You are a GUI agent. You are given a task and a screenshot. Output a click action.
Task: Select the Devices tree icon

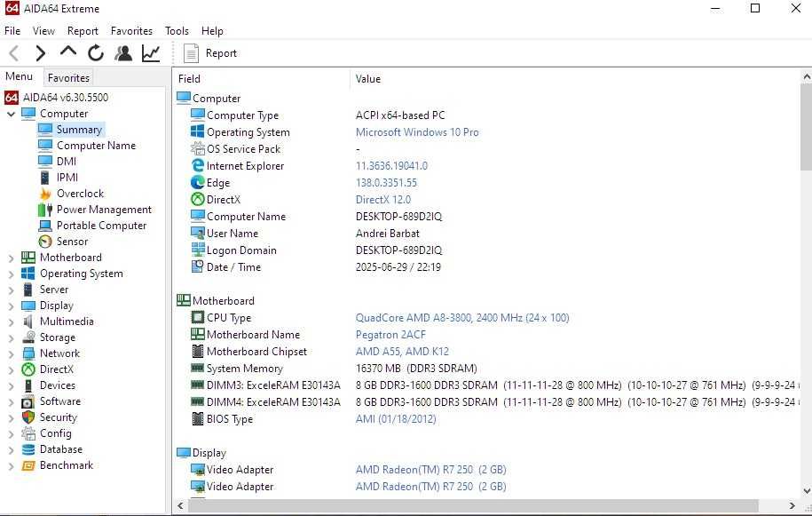pyautogui.click(x=28, y=385)
